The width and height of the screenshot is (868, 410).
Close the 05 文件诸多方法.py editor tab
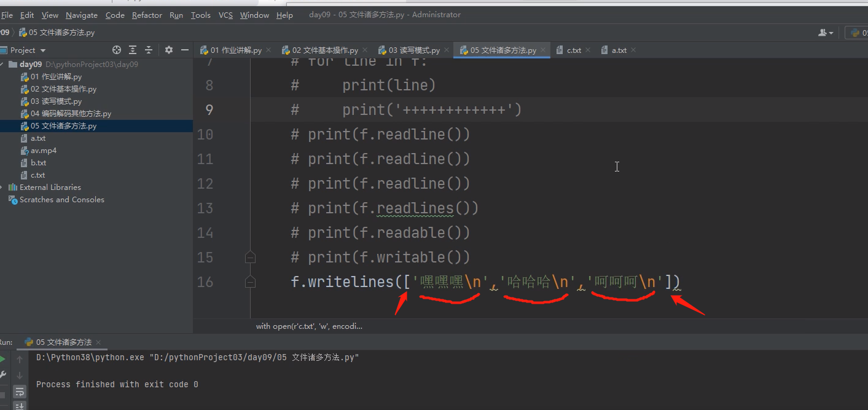pyautogui.click(x=543, y=50)
